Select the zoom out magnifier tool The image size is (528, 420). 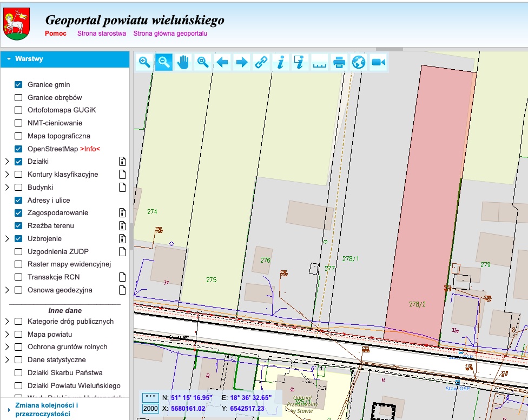pos(164,62)
